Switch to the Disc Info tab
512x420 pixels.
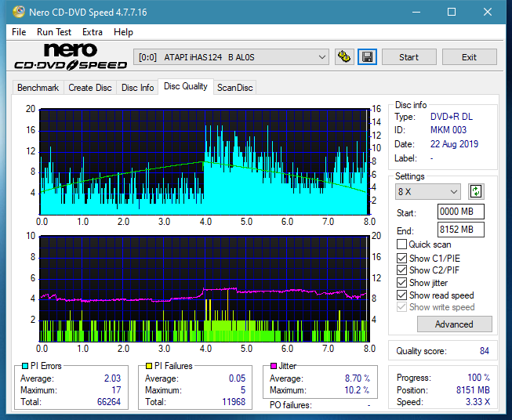click(137, 88)
